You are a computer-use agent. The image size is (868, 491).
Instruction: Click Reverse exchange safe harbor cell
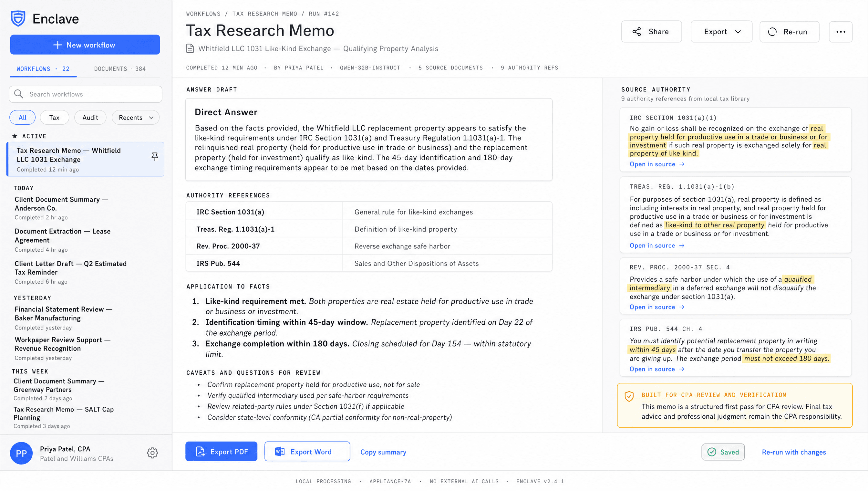coord(447,246)
